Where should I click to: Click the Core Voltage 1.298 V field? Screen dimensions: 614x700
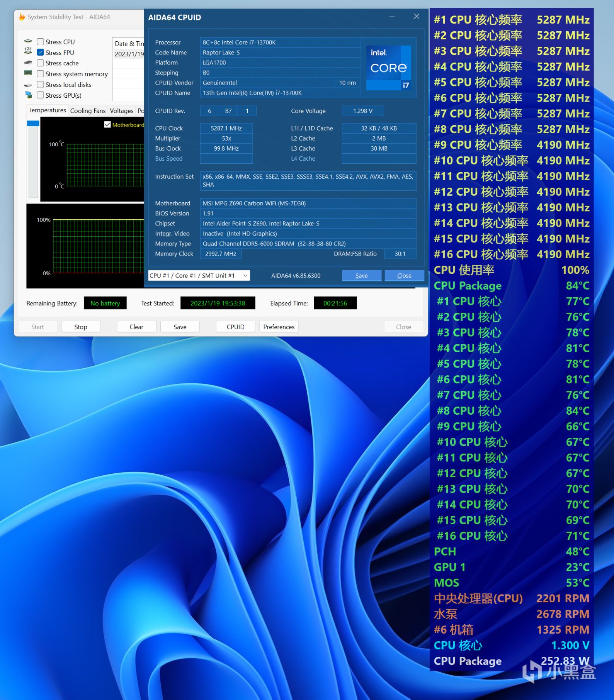click(x=363, y=111)
